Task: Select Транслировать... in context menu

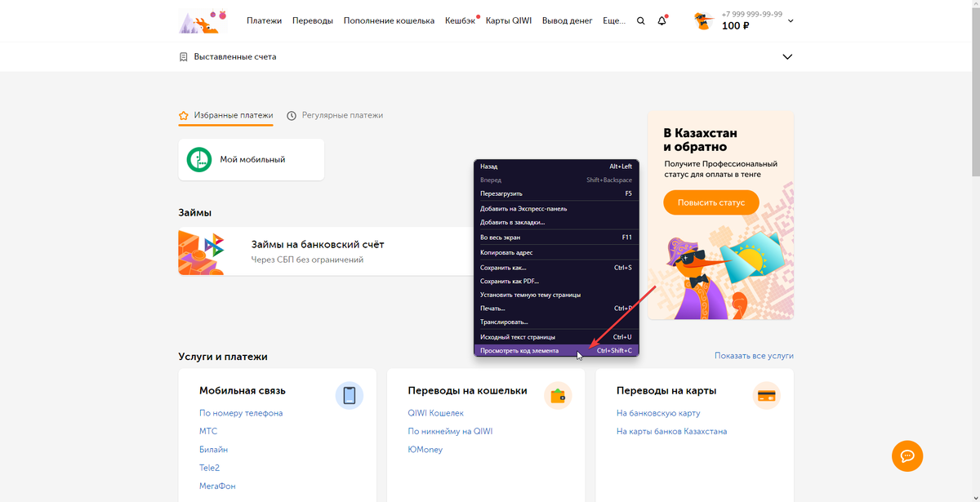Action: 556,322
